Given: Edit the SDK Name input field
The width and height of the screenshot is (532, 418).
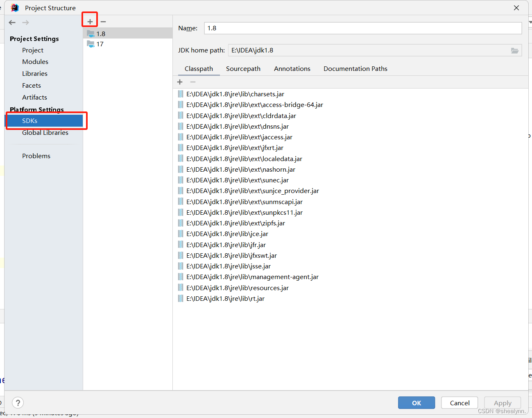Looking at the screenshot, I should 362,28.
